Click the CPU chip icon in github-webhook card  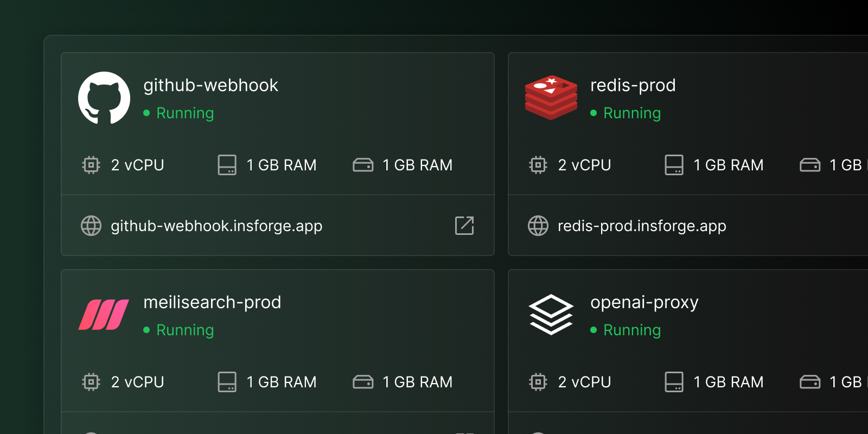[x=91, y=165]
